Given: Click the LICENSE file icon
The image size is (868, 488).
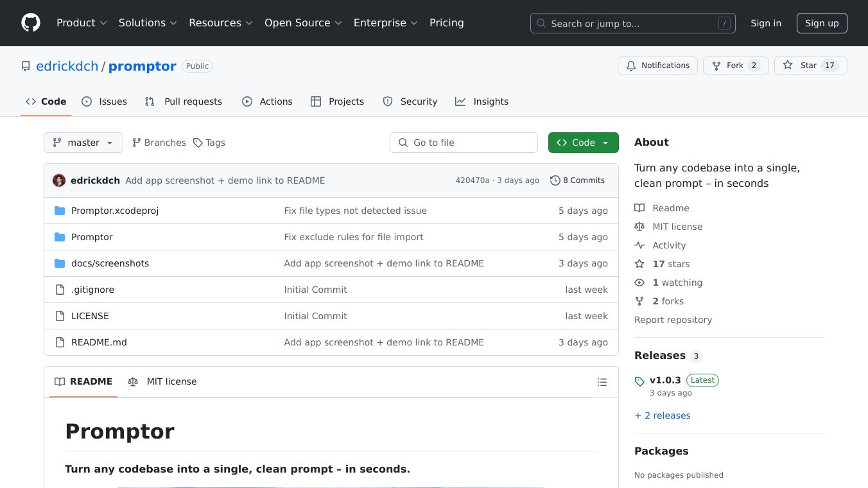Looking at the screenshot, I should 60,316.
